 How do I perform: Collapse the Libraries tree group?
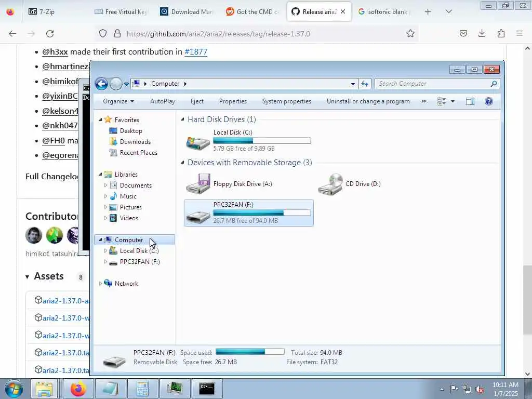tap(100, 174)
